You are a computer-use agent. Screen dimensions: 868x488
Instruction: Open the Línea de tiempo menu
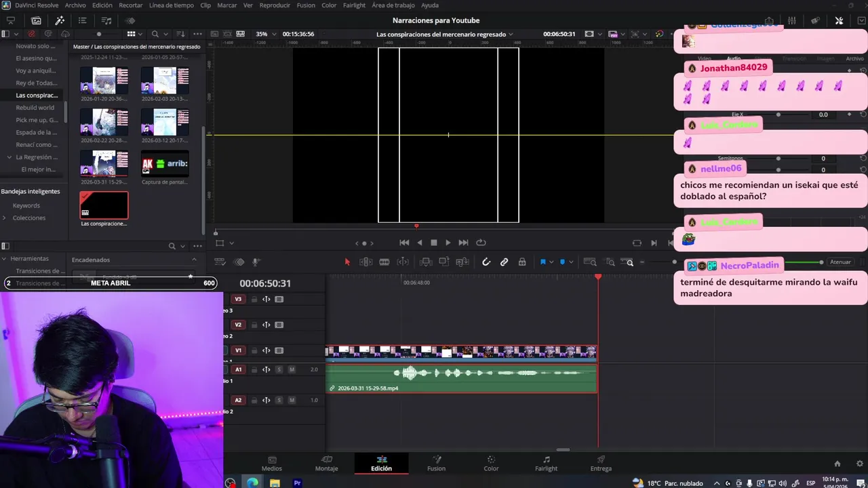click(170, 5)
